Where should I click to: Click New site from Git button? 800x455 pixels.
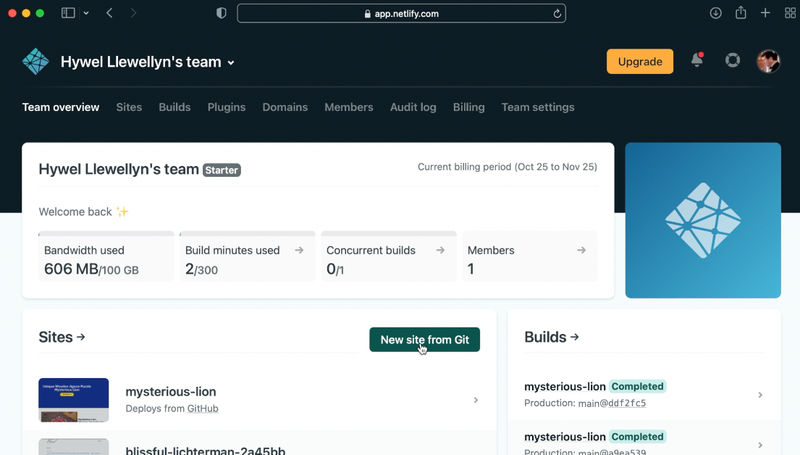coord(424,340)
